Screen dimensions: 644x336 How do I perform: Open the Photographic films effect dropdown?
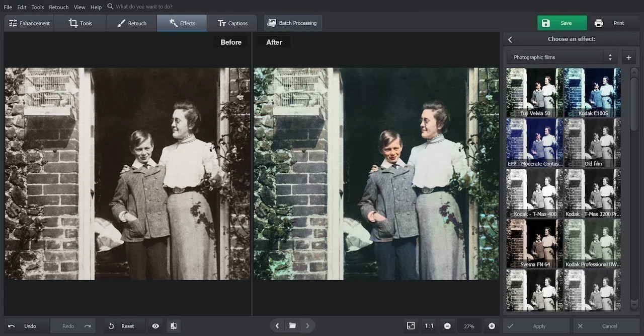562,57
